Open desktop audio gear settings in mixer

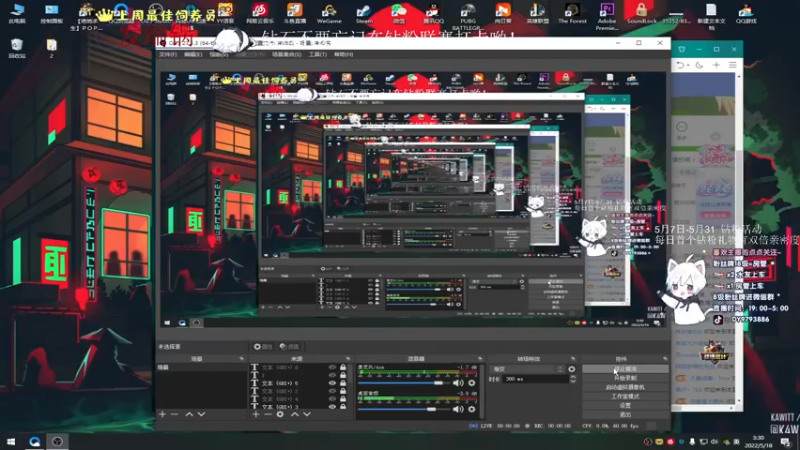pyautogui.click(x=471, y=409)
